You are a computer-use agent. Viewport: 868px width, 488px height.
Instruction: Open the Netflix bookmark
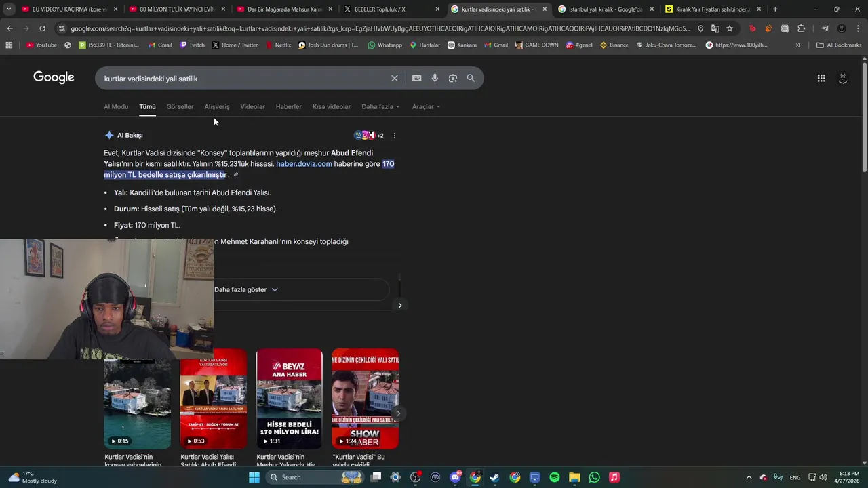[278, 45]
